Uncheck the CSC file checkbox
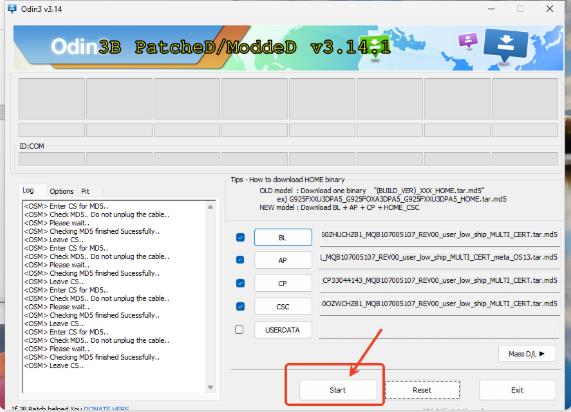571x412 pixels. (x=240, y=306)
